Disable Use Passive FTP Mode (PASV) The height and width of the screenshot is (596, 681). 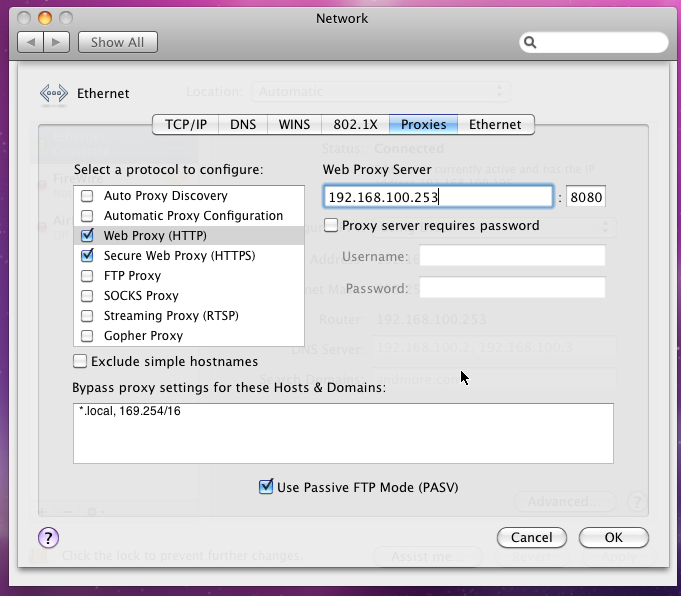pyautogui.click(x=266, y=487)
